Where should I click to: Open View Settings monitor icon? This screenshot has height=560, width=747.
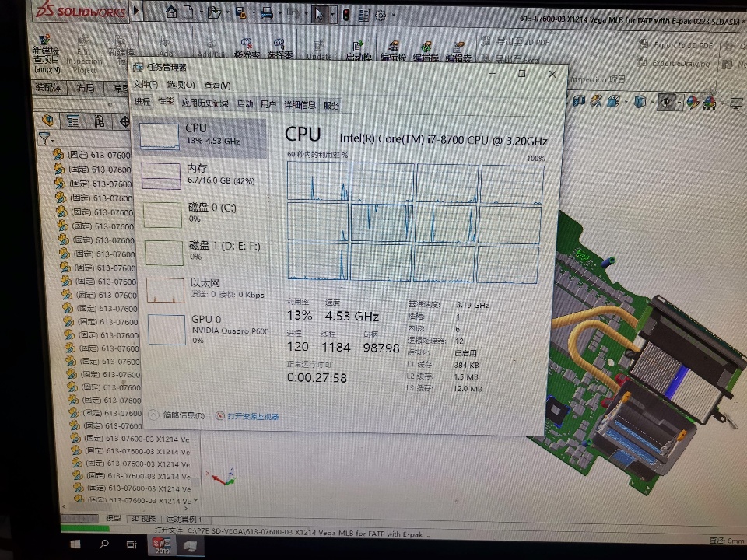[737, 103]
